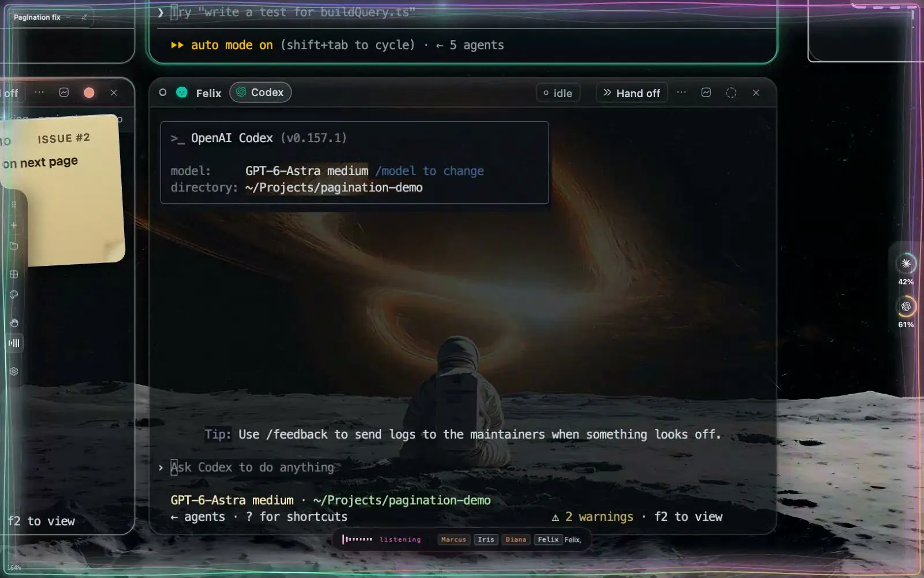Open the palette theme icon in left sidebar
924x578 pixels.
click(x=14, y=295)
